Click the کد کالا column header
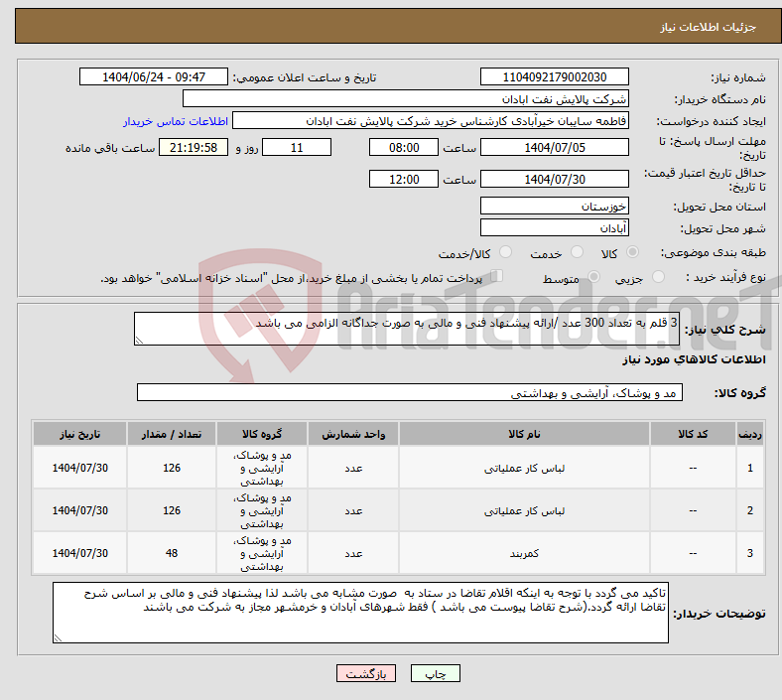Image resolution: width=782 pixels, height=700 pixels. [x=693, y=434]
